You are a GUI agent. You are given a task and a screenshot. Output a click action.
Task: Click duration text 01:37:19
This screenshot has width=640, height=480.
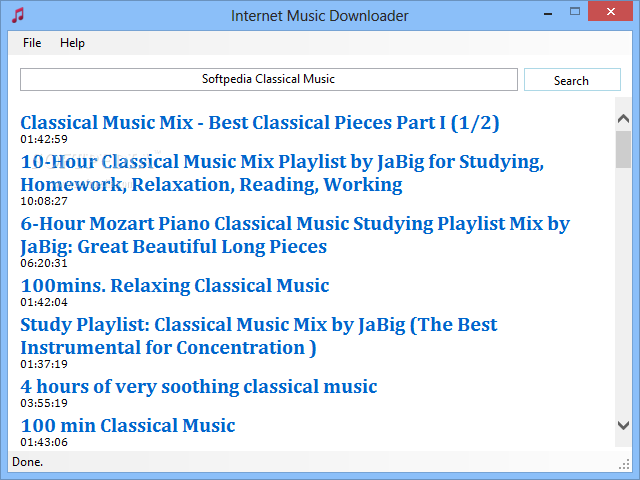pos(44,364)
